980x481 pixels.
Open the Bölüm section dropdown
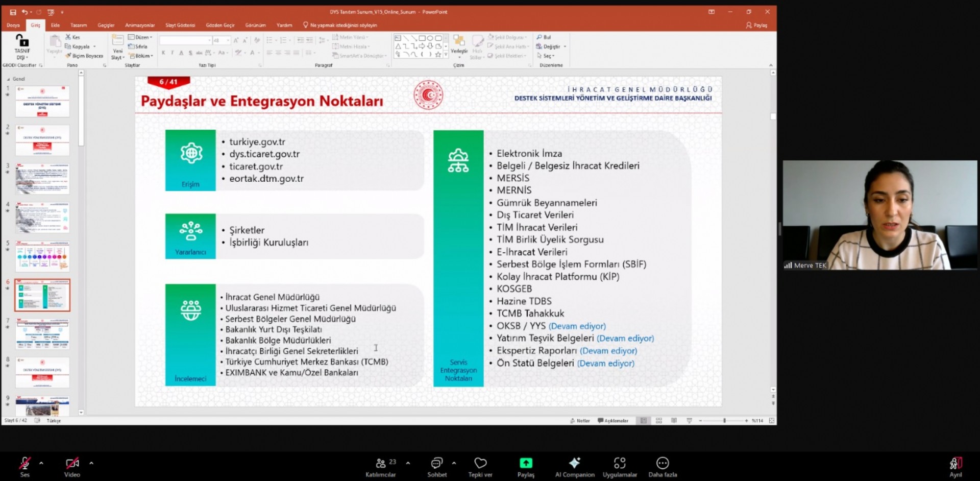point(141,56)
